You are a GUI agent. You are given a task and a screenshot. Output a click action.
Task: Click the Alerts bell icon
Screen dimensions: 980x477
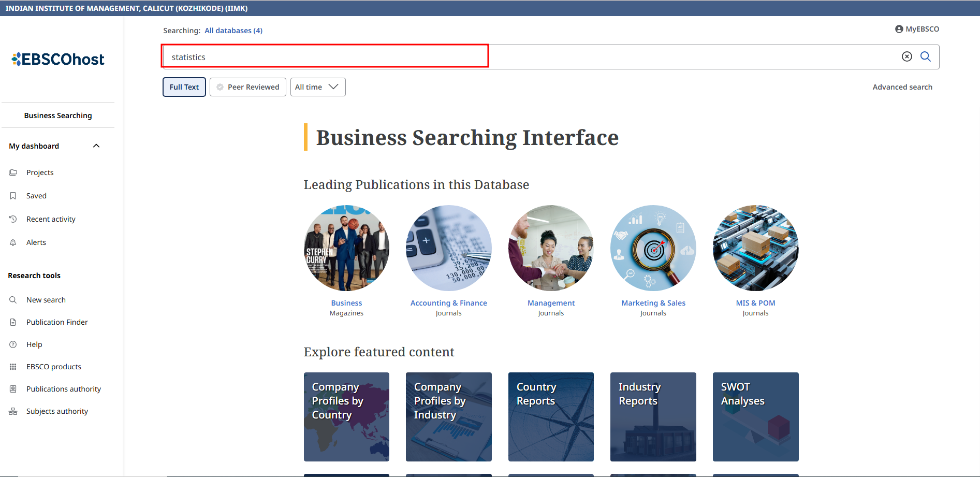tap(13, 242)
